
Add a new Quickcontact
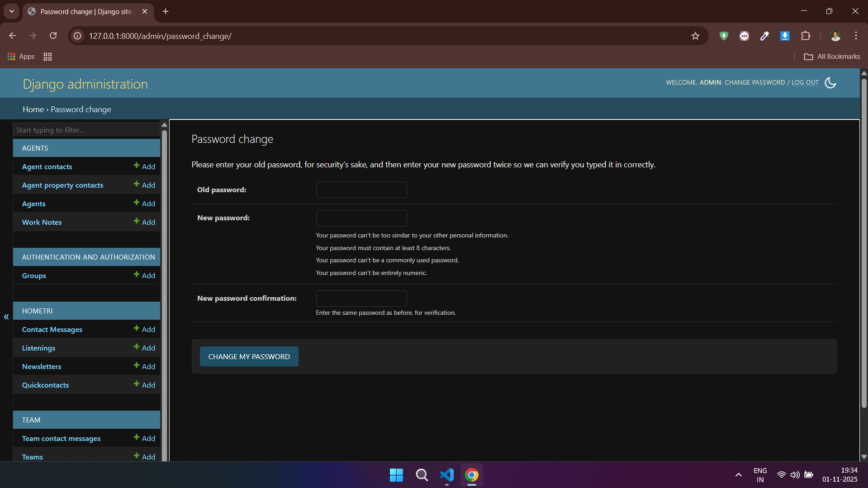point(145,385)
